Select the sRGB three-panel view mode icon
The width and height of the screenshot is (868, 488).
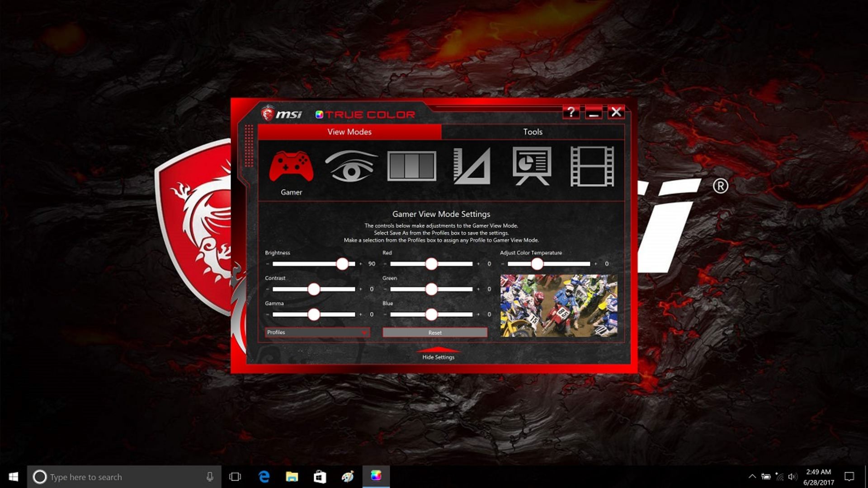point(411,166)
